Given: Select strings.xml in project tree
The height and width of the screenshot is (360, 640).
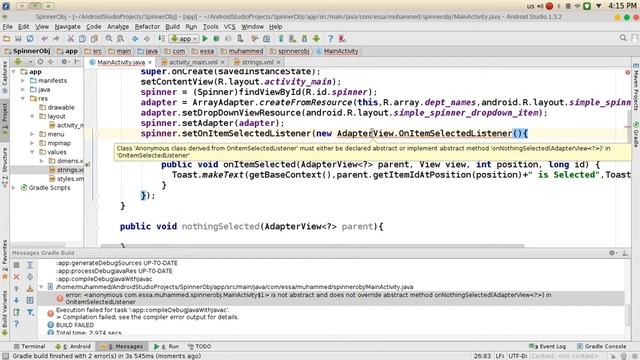Looking at the screenshot, I should (x=66, y=170).
